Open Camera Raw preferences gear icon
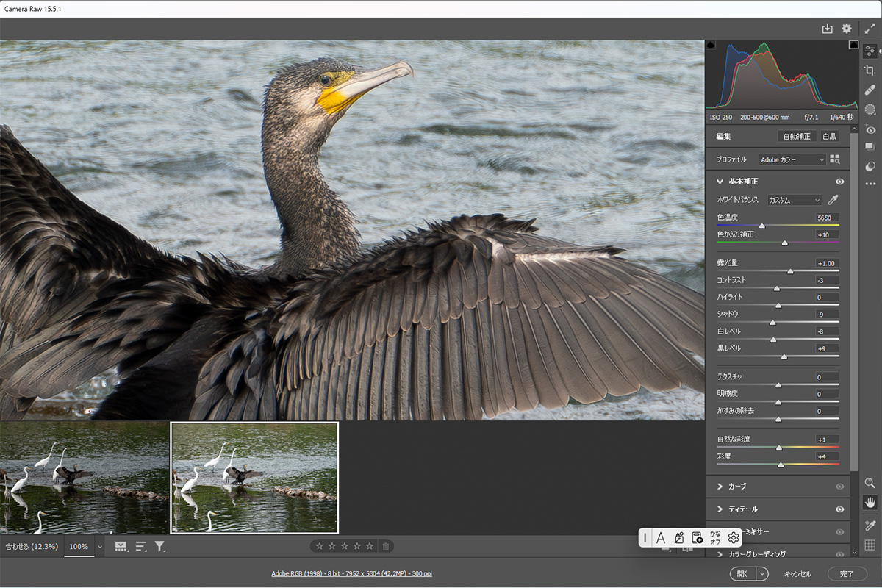Screen dimensions: 882x588 (x=847, y=29)
